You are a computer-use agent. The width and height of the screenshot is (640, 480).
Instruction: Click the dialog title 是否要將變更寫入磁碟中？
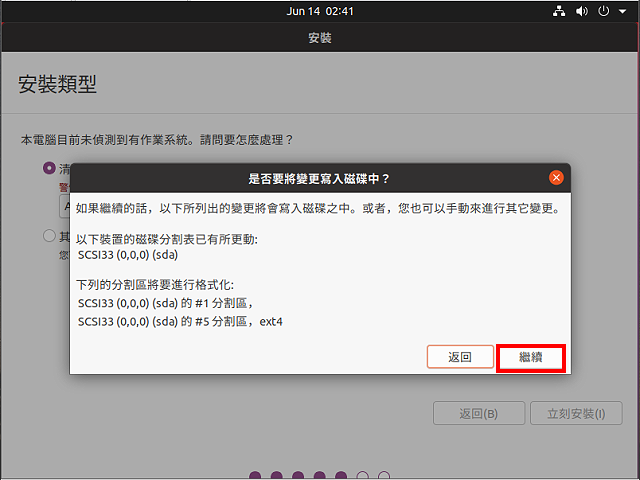click(319, 178)
